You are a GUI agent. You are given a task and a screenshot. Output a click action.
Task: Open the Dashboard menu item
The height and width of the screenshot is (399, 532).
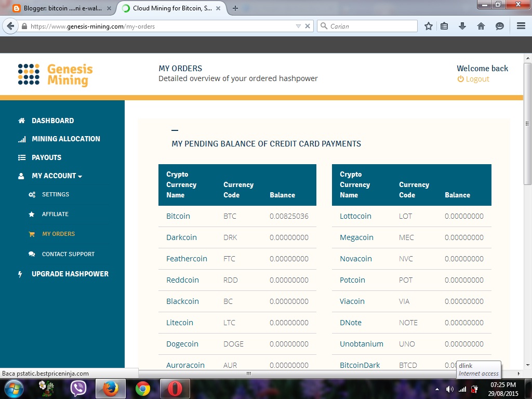tap(52, 121)
